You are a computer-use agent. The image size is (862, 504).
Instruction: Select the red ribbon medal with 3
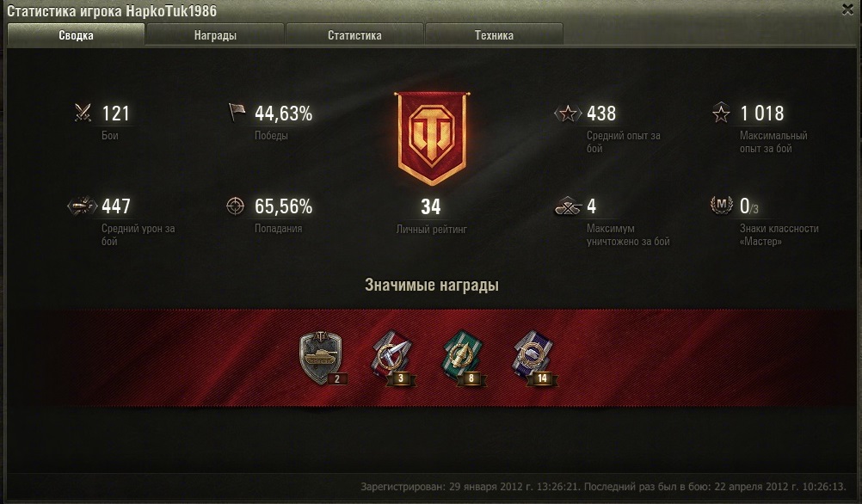(392, 359)
